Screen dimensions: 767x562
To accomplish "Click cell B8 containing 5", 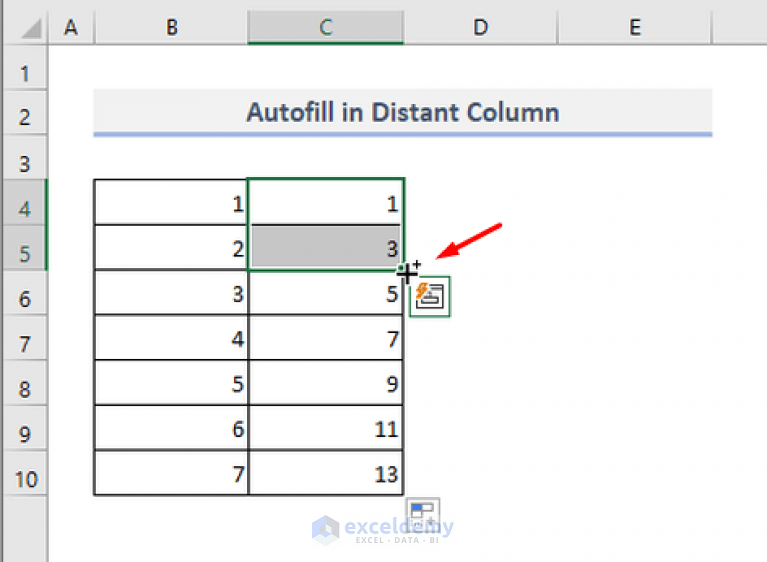I will [171, 382].
